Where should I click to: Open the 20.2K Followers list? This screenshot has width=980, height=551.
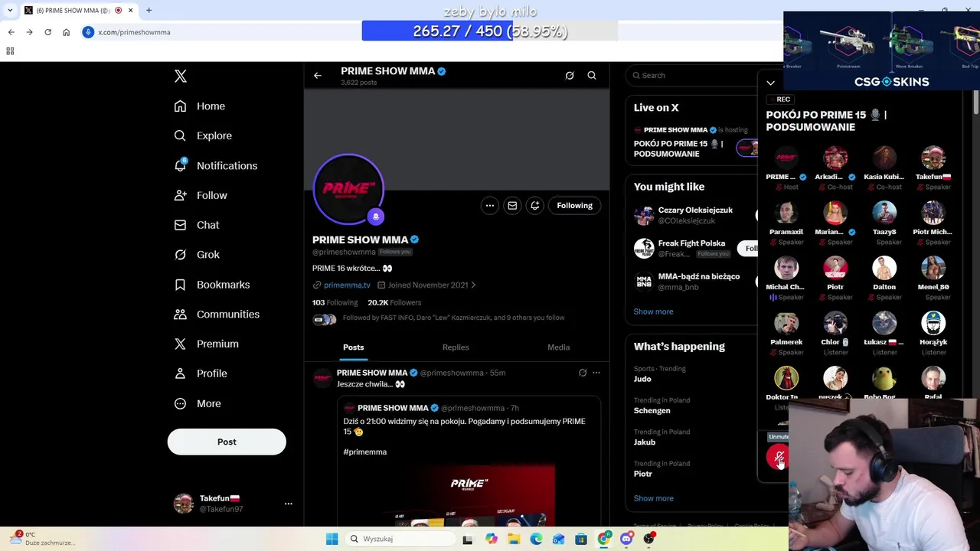[x=394, y=302]
